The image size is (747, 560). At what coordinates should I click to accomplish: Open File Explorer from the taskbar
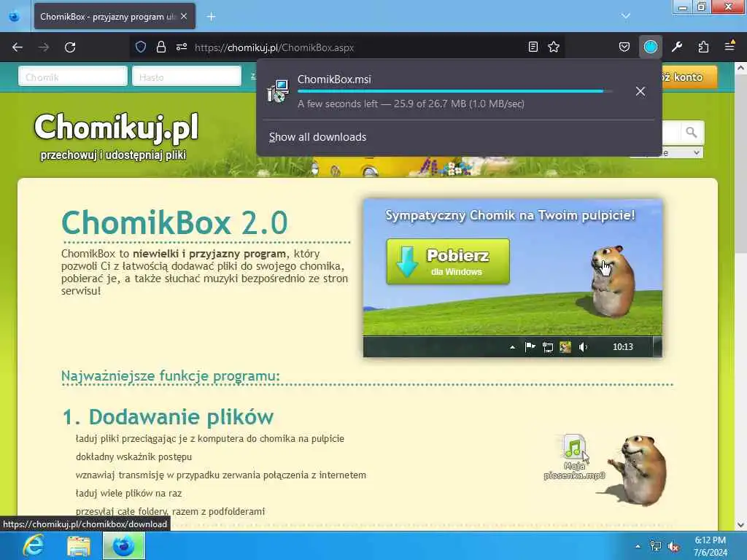[x=79, y=545]
